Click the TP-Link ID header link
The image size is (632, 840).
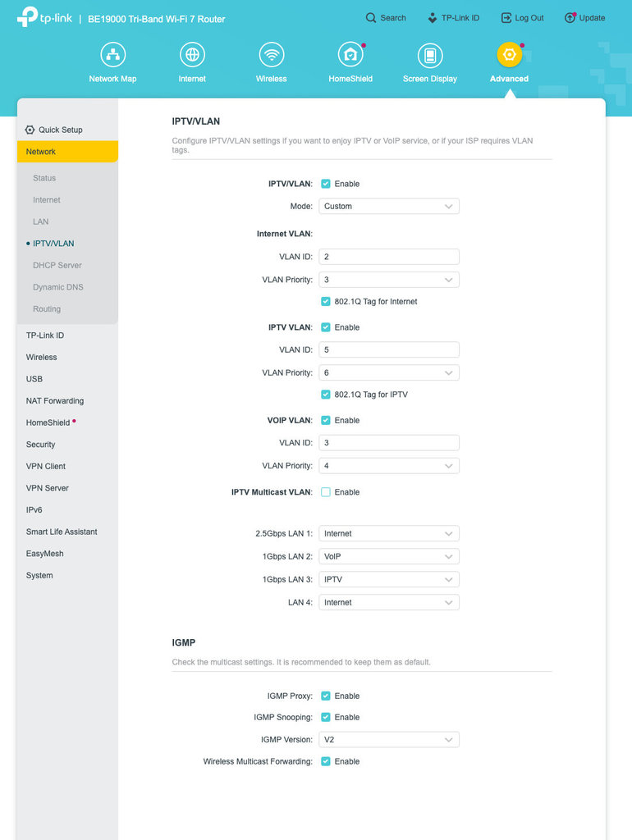[454, 18]
